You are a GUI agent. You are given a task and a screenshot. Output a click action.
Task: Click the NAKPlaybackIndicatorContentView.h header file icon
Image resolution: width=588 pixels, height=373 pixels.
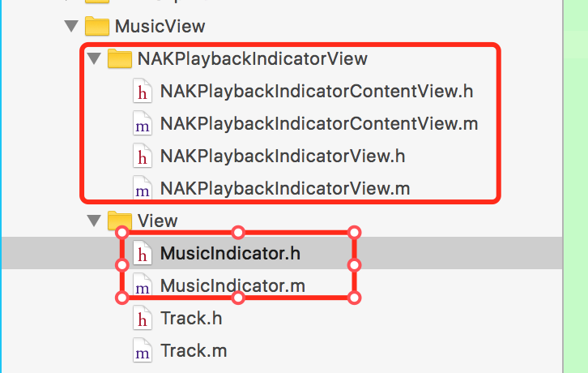tap(143, 91)
